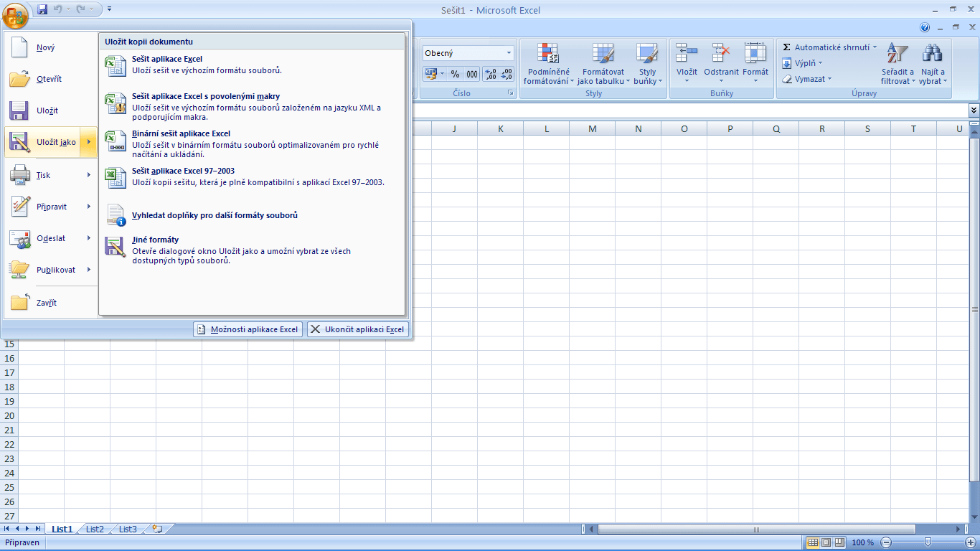Image resolution: width=980 pixels, height=551 pixels.
Task: Save as Binární sešit aplikace Excel
Action: click(252, 143)
